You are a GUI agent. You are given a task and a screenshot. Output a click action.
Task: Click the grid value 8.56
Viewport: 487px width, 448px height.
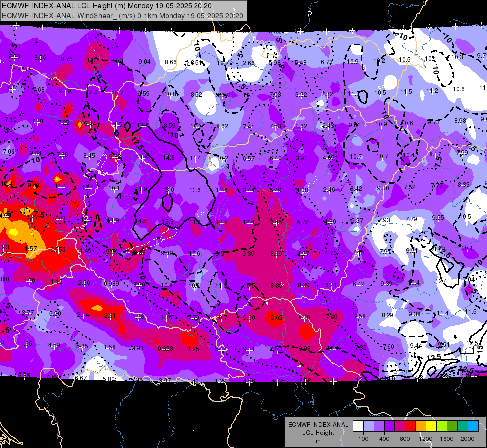click(x=40, y=58)
